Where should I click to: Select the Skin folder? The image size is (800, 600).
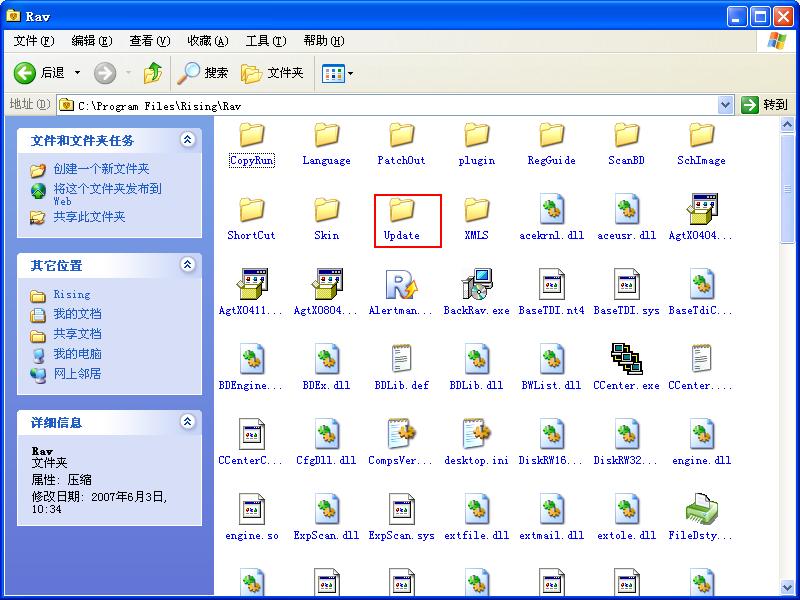coord(327,220)
